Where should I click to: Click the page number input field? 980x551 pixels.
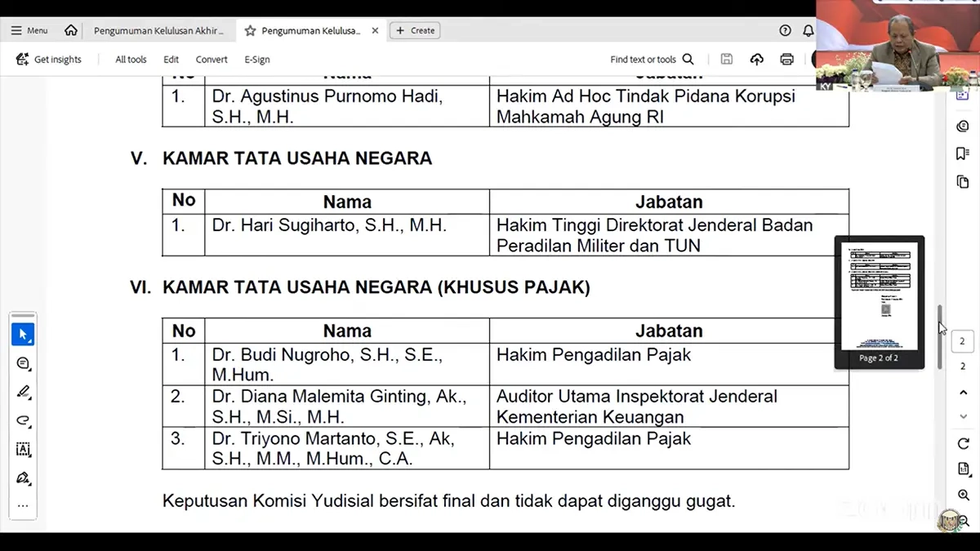pos(962,341)
